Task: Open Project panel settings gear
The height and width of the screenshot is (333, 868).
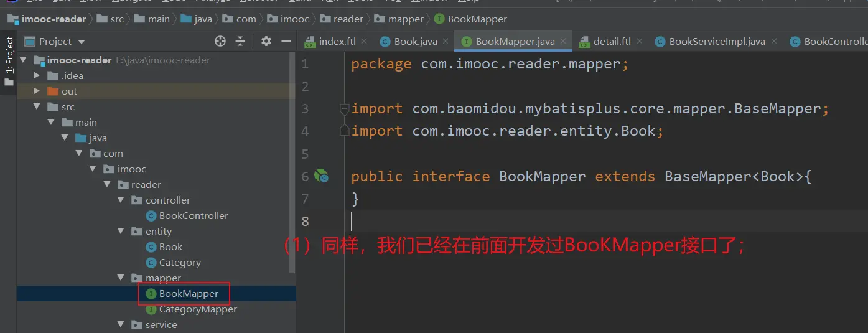Action: [266, 42]
